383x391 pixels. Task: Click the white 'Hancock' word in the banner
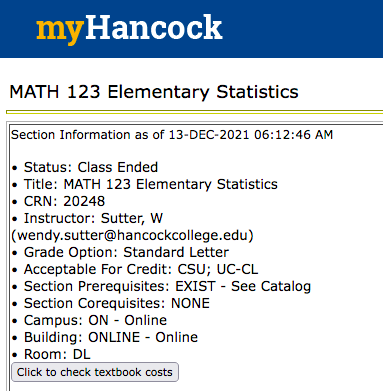point(154,27)
